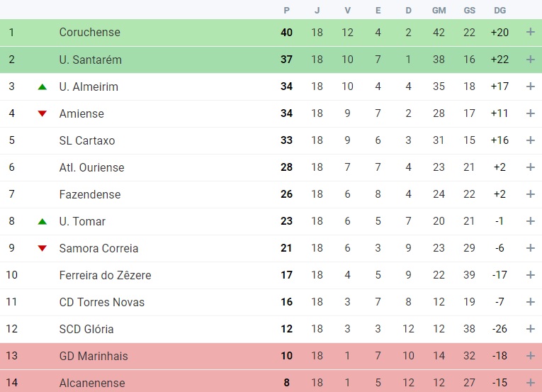Image resolution: width=542 pixels, height=392 pixels.
Task: Open the SCD Glória team link
Action: coord(86,329)
